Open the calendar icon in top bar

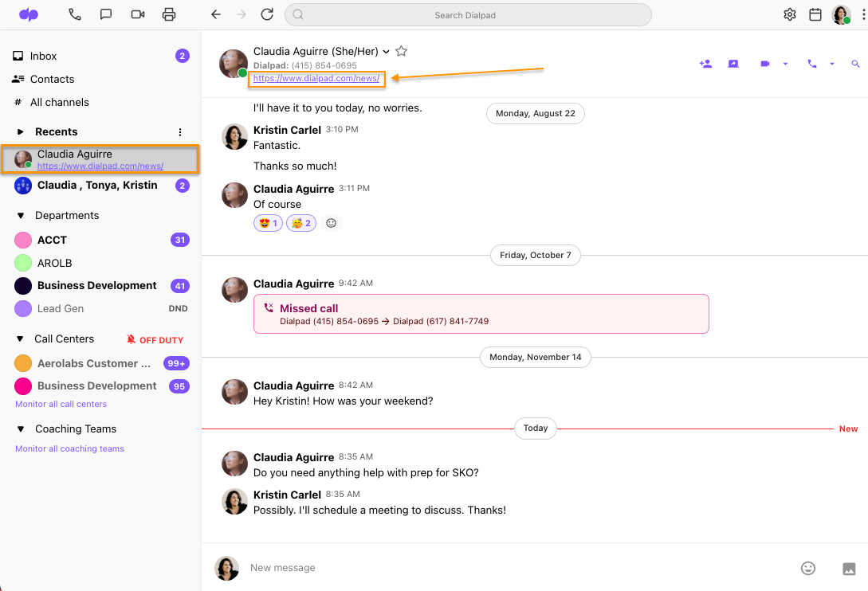[815, 14]
